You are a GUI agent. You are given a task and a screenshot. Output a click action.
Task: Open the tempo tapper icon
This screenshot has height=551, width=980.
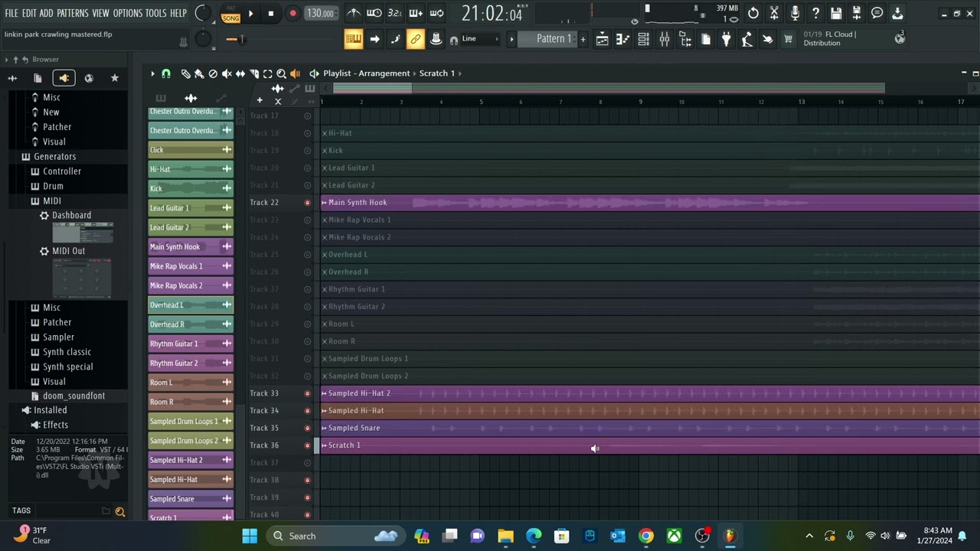[x=746, y=39]
